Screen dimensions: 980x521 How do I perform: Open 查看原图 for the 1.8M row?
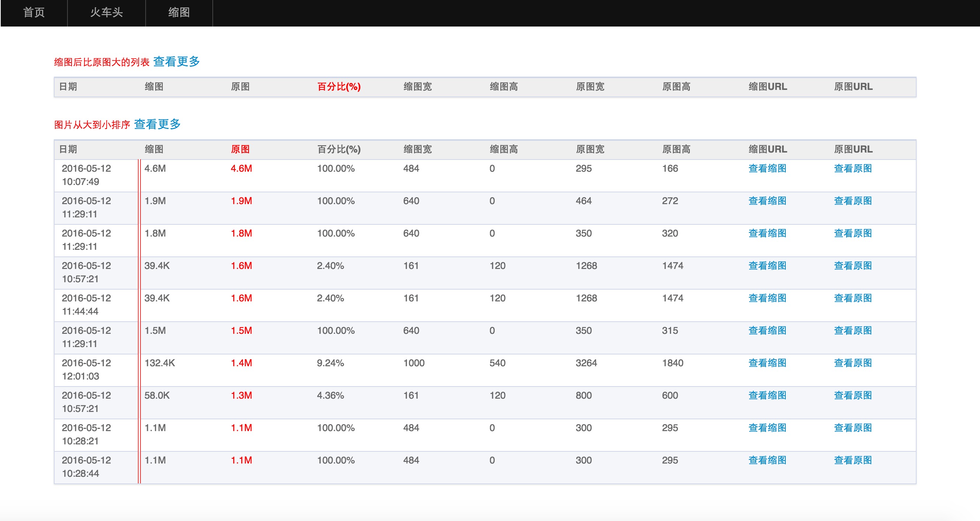tap(852, 233)
